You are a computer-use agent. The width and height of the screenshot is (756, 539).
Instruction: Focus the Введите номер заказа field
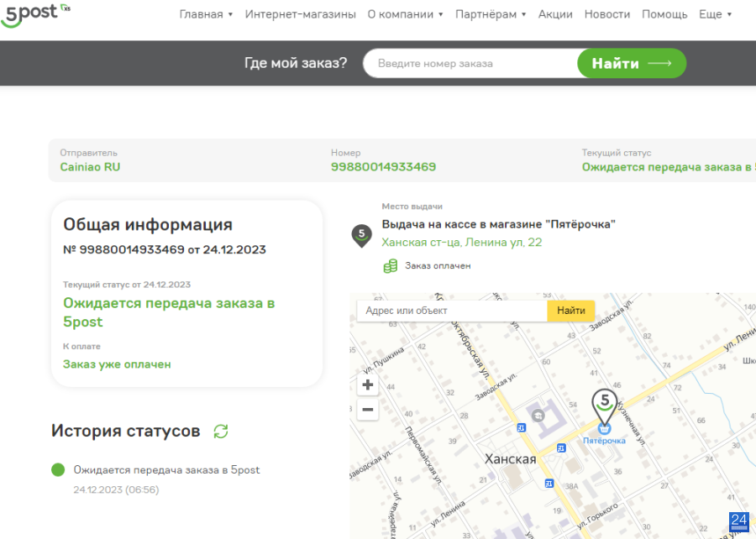[470, 63]
